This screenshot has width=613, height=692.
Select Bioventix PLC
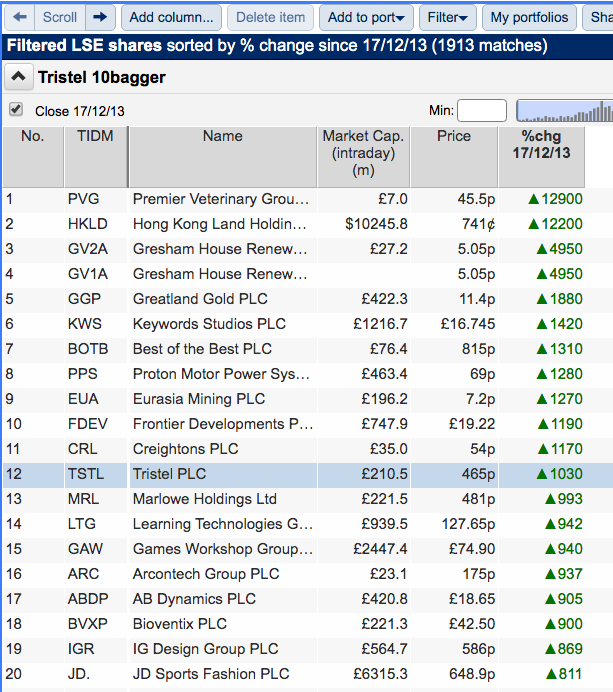point(180,624)
